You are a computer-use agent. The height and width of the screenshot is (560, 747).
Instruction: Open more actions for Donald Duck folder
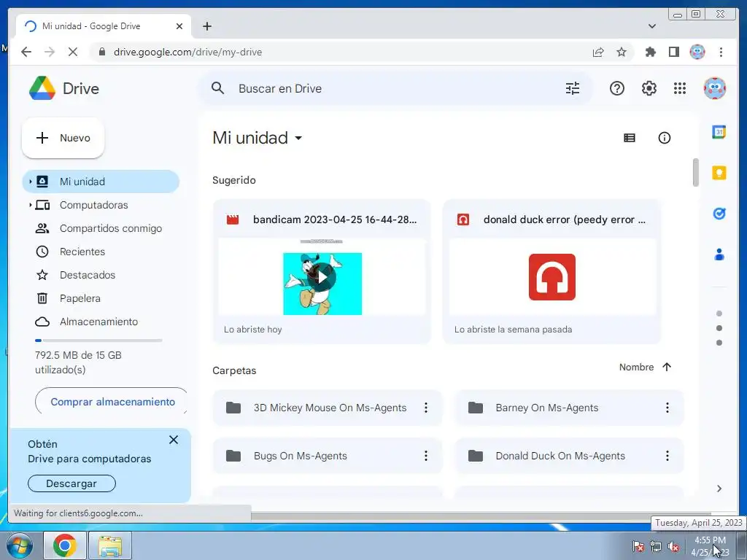[667, 456]
